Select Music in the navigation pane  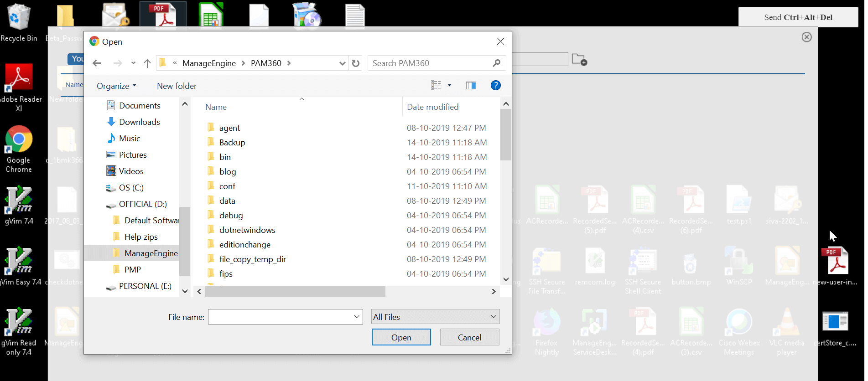pyautogui.click(x=124, y=138)
